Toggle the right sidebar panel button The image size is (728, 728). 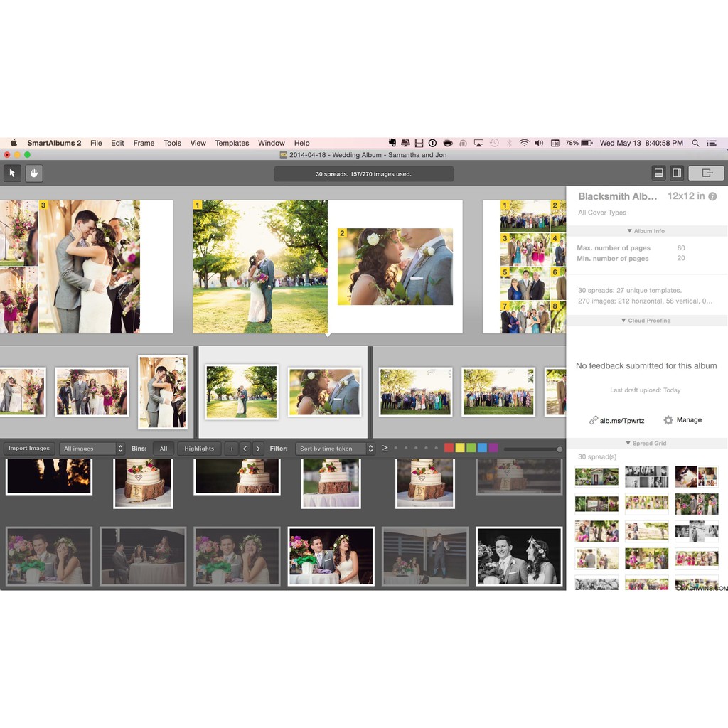click(677, 173)
